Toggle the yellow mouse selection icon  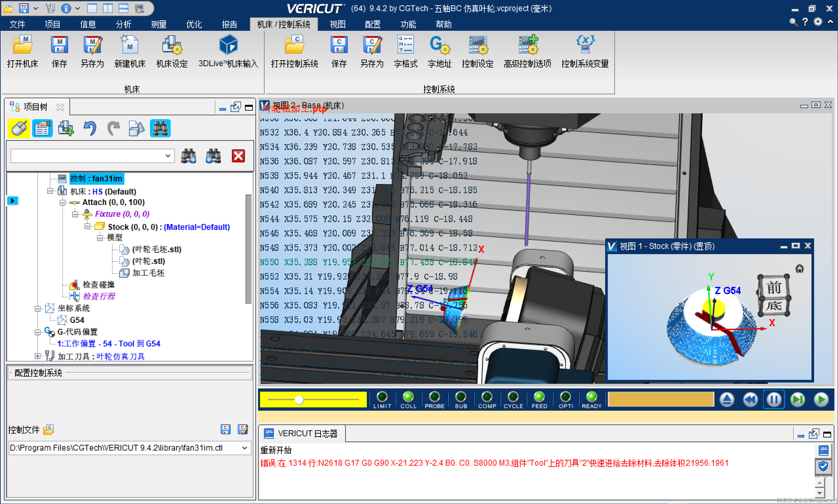(19, 128)
